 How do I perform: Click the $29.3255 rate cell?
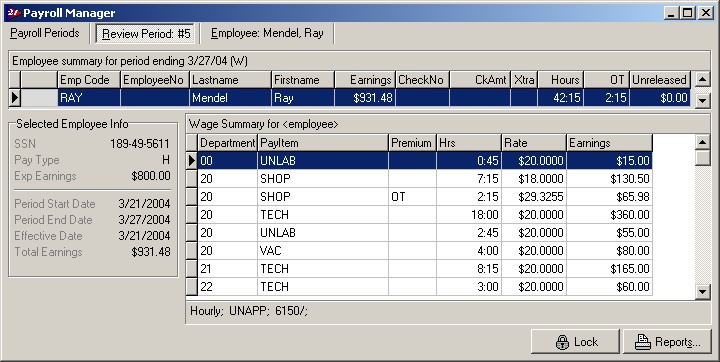click(534, 197)
